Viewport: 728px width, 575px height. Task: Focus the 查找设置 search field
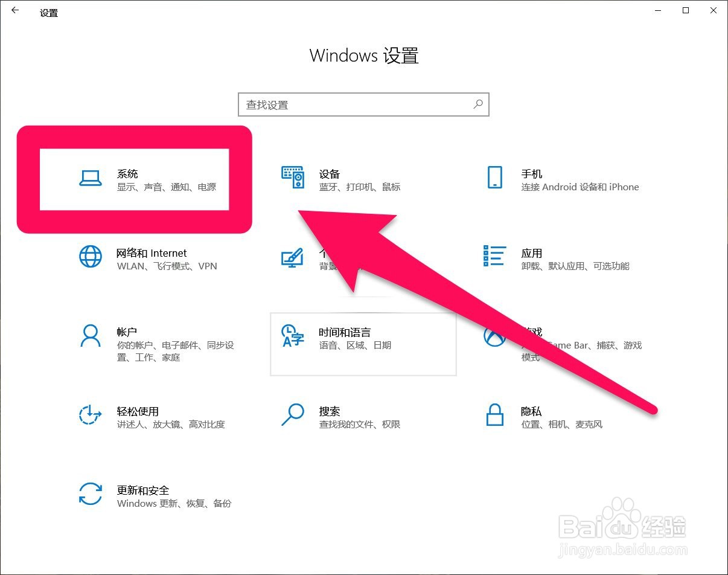[363, 104]
